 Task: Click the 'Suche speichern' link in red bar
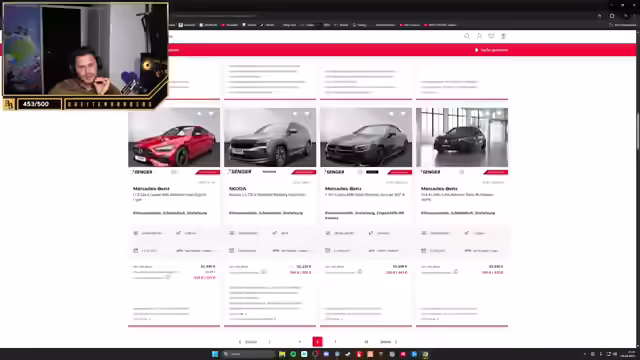pos(491,50)
